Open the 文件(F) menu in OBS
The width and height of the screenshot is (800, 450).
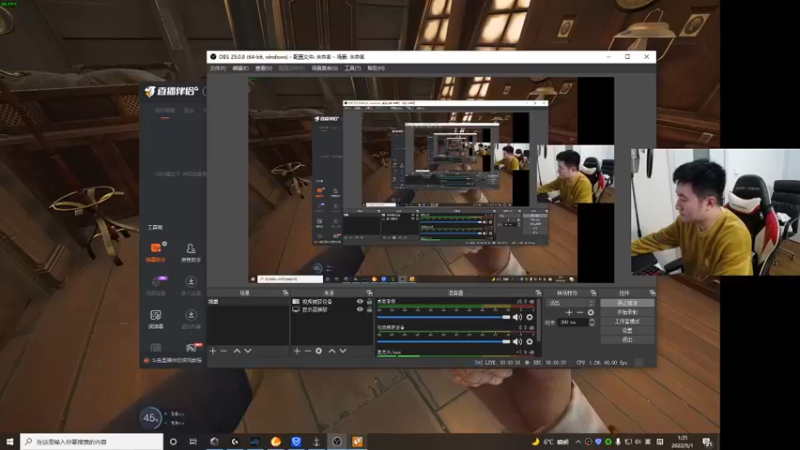click(x=218, y=68)
